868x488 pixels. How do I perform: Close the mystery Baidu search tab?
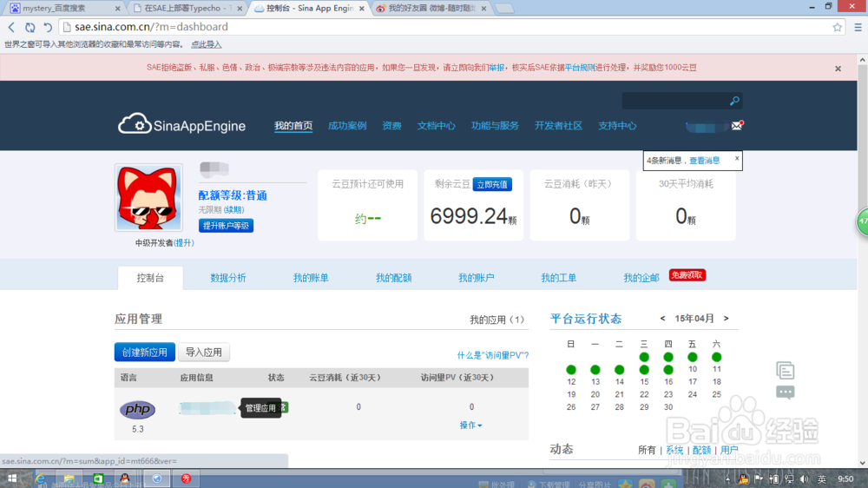click(117, 9)
